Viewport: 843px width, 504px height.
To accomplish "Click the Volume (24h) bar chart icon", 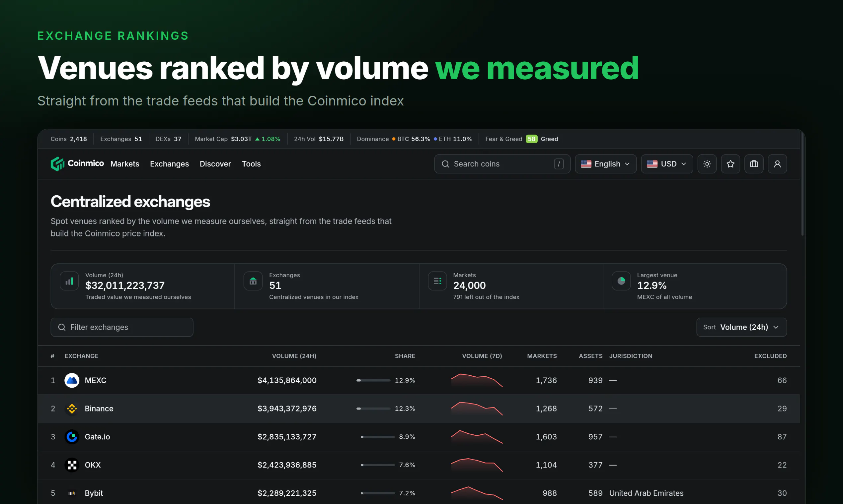I will tap(69, 281).
